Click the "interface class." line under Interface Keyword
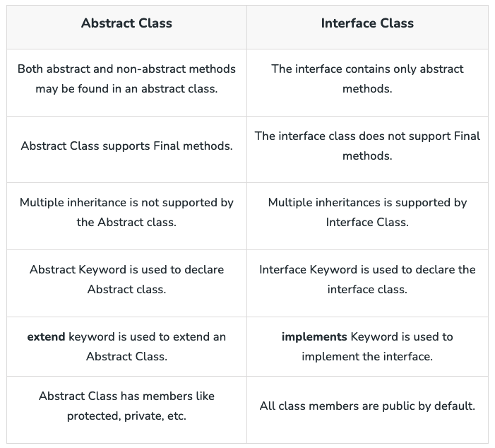This screenshot has height=448, width=495. pos(367,289)
